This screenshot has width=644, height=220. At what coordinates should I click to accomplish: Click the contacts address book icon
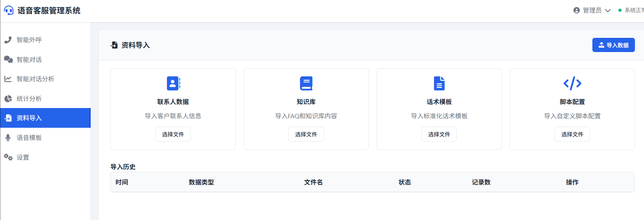point(173,84)
